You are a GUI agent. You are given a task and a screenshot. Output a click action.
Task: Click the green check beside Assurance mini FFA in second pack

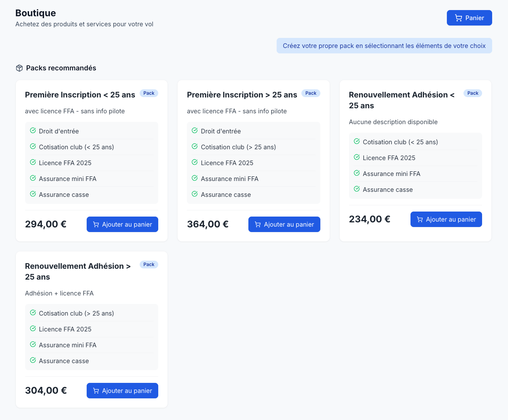195,178
